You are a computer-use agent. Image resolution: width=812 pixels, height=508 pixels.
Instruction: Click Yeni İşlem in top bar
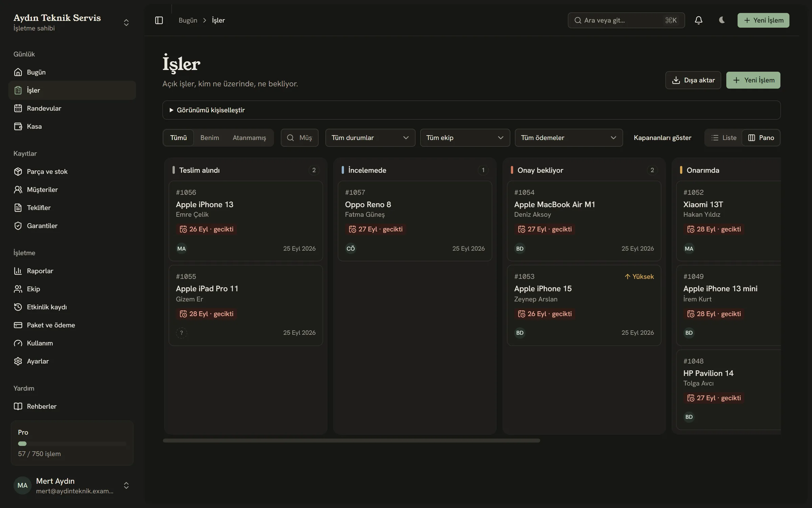coord(763,20)
